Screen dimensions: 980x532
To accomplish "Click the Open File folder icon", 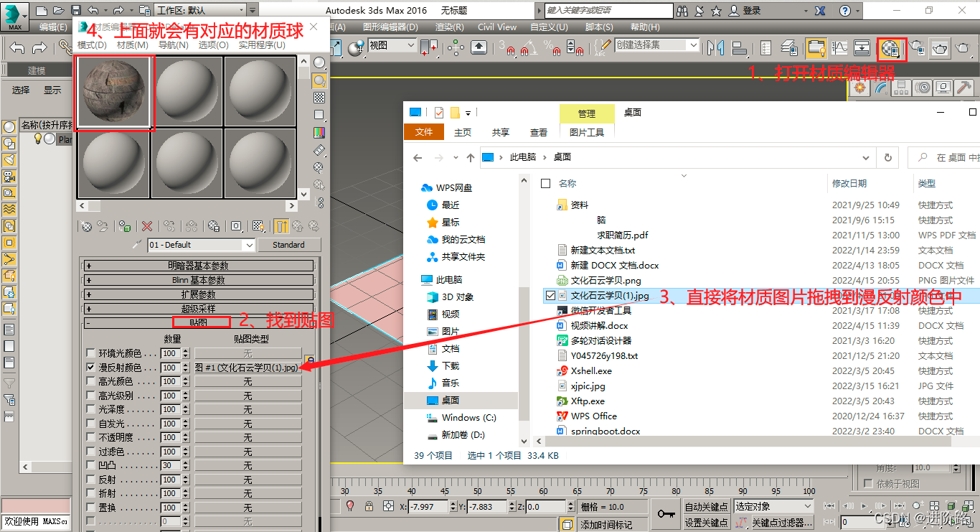I will [x=59, y=11].
